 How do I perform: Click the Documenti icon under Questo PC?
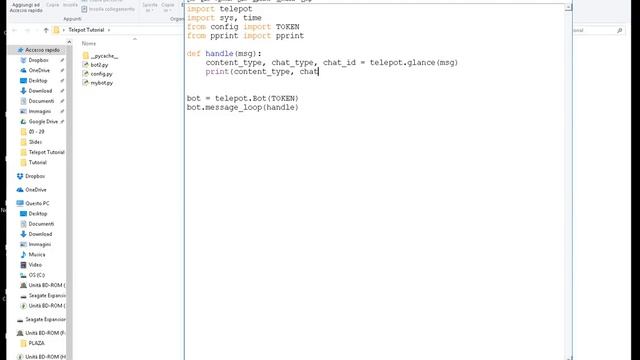pyautogui.click(x=23, y=224)
